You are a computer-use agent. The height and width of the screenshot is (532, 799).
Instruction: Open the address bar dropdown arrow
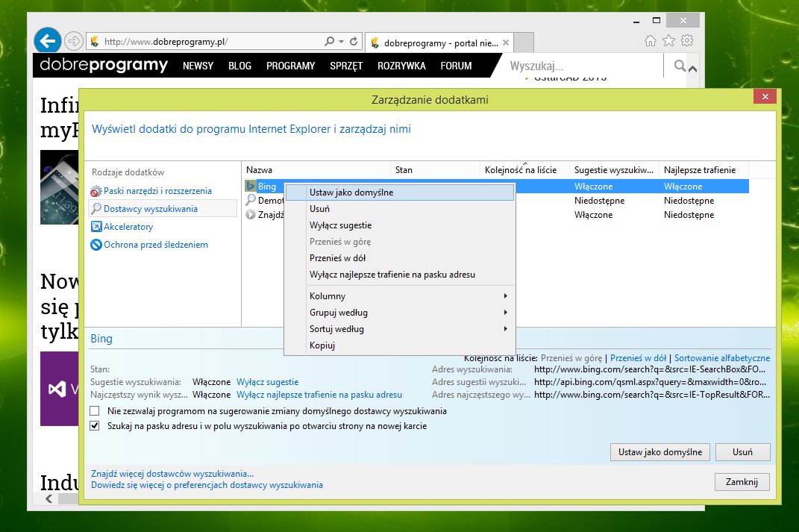pos(342,41)
